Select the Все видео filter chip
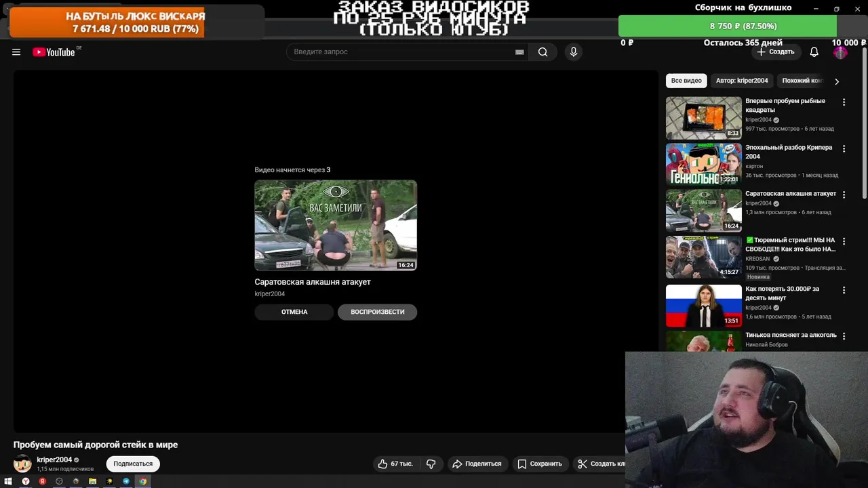 coord(686,81)
